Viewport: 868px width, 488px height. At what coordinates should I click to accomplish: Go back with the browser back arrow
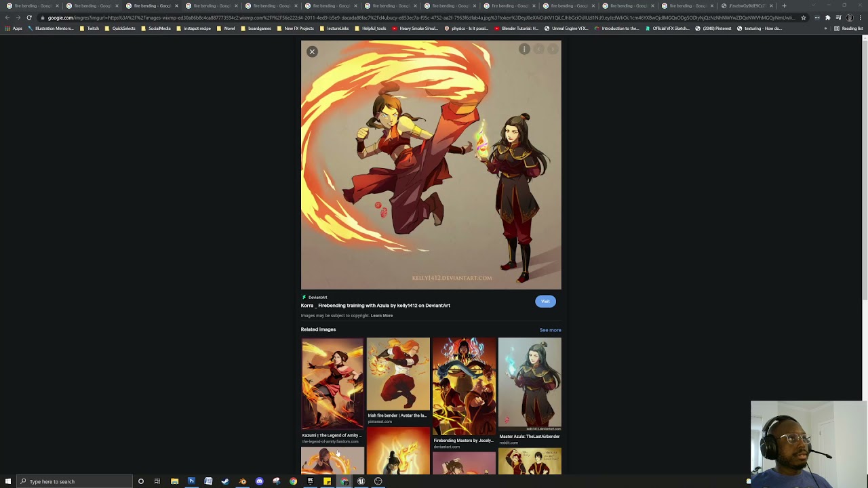click(x=7, y=18)
